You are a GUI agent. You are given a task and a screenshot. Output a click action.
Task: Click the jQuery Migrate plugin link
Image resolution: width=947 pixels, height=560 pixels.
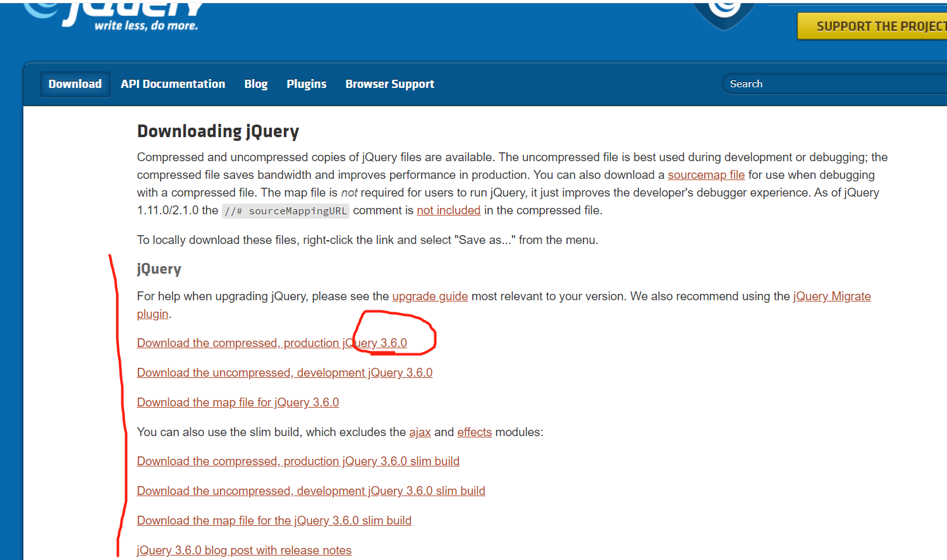(832, 296)
